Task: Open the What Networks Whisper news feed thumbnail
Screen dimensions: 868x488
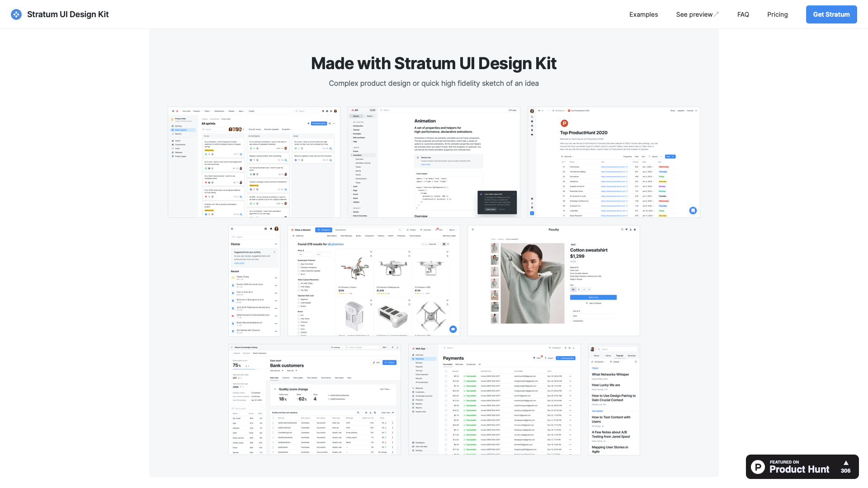Action: (614, 399)
